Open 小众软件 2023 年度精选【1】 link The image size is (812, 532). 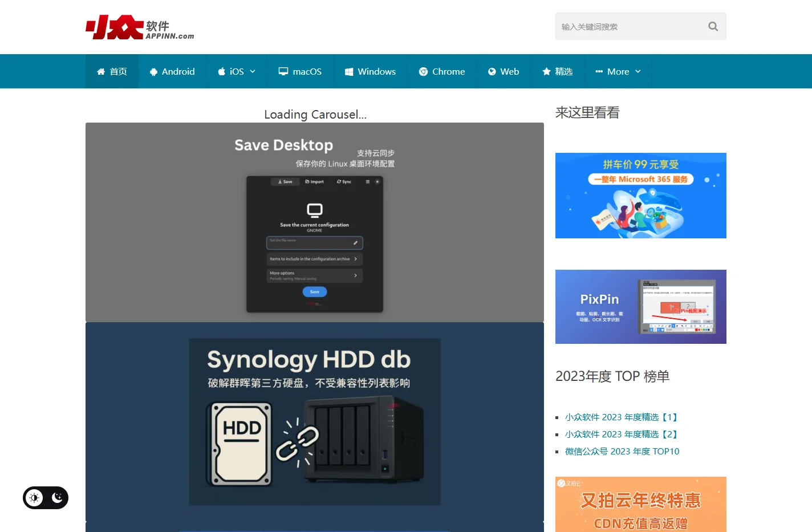coord(622,417)
